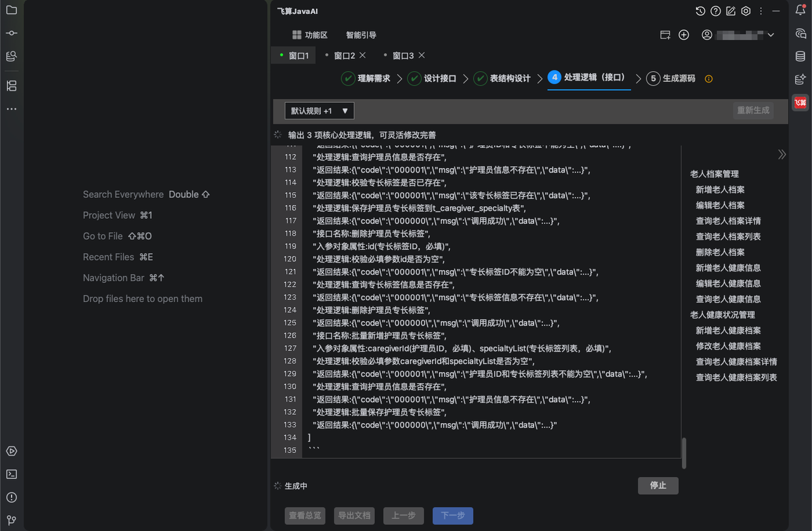Open the history clock icon in 飞算JavaAI header
The image size is (812, 531).
(x=700, y=11)
